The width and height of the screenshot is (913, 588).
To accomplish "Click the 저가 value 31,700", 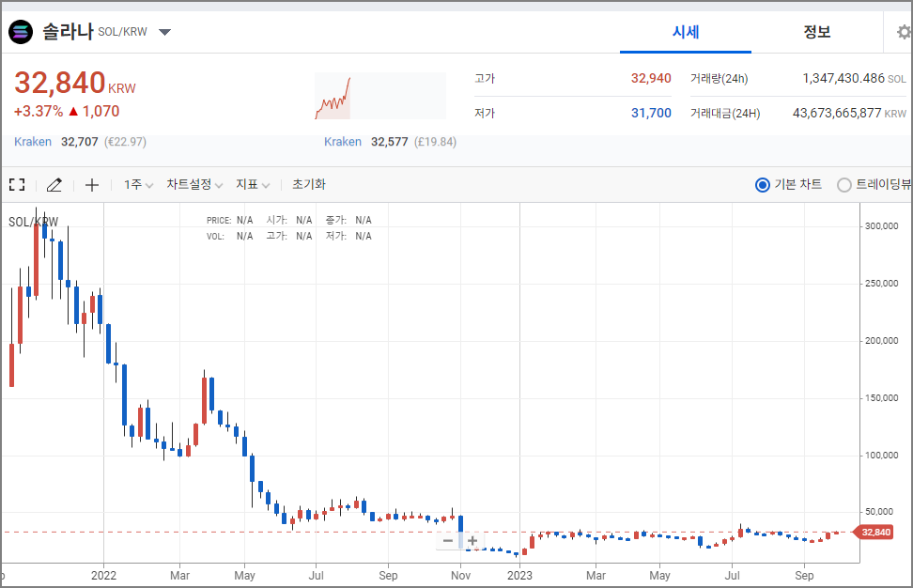I will tap(651, 113).
